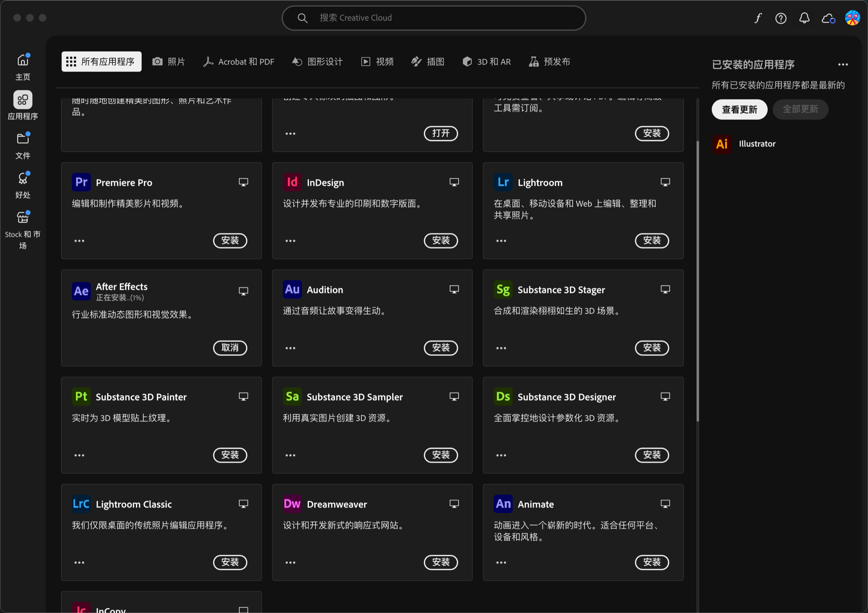
Task: Check the cloud sync status icon
Action: point(828,18)
